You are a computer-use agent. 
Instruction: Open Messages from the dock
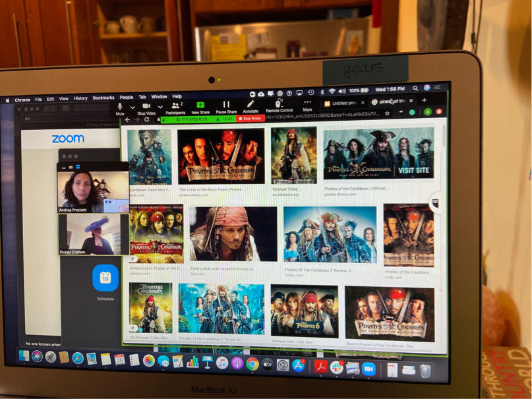[x=163, y=361]
